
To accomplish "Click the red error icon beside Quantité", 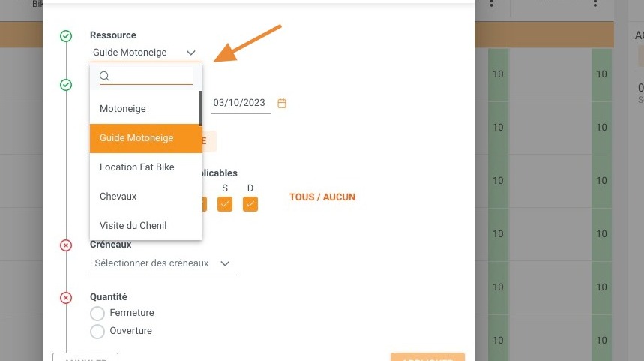I will pos(66,298).
